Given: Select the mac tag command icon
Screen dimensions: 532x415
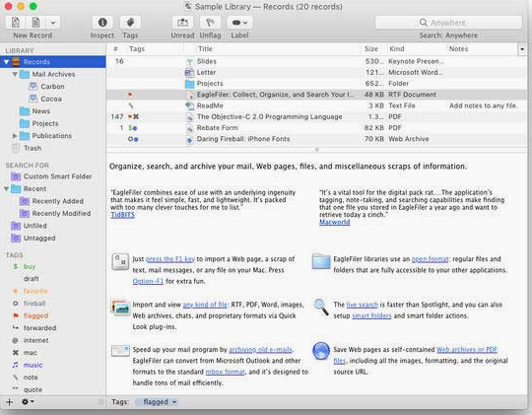Looking at the screenshot, I should click(x=15, y=353).
